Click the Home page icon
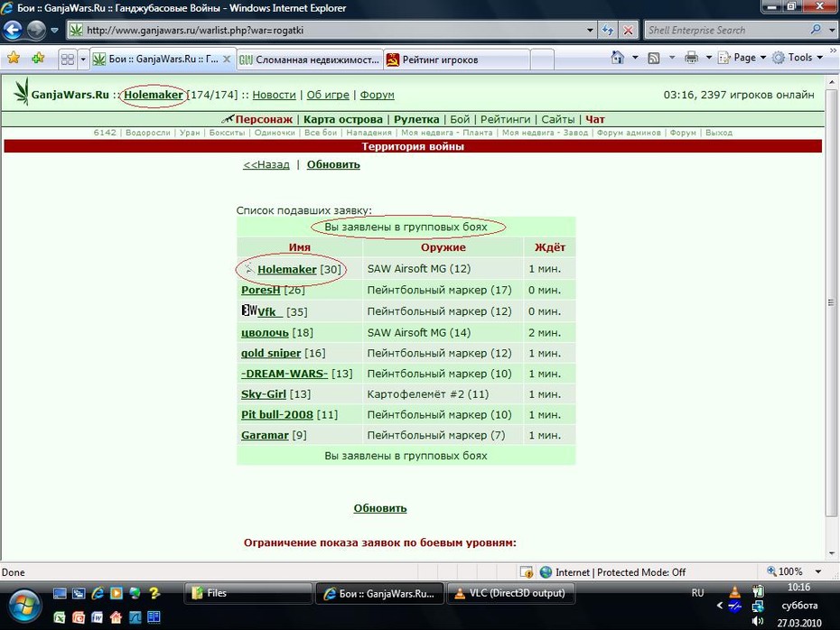The image size is (840, 630). coord(618,57)
